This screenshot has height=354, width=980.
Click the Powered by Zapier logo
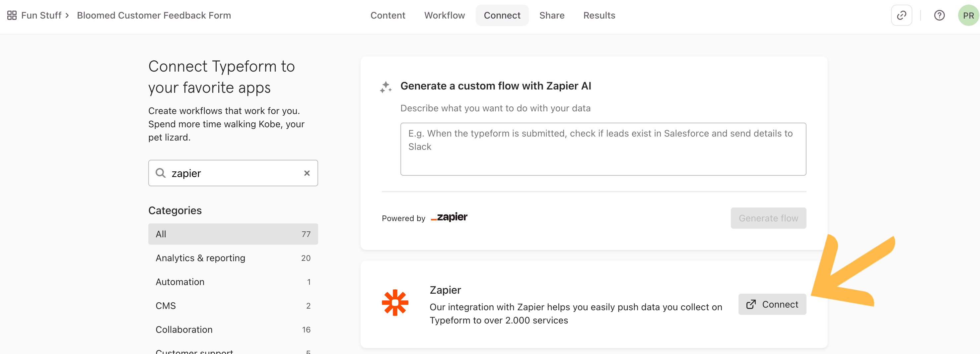pos(449,217)
